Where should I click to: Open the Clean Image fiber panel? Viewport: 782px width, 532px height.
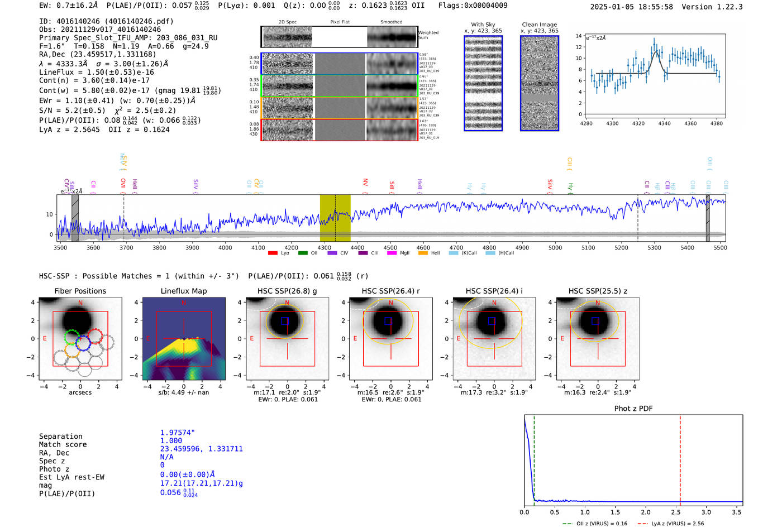click(x=540, y=83)
